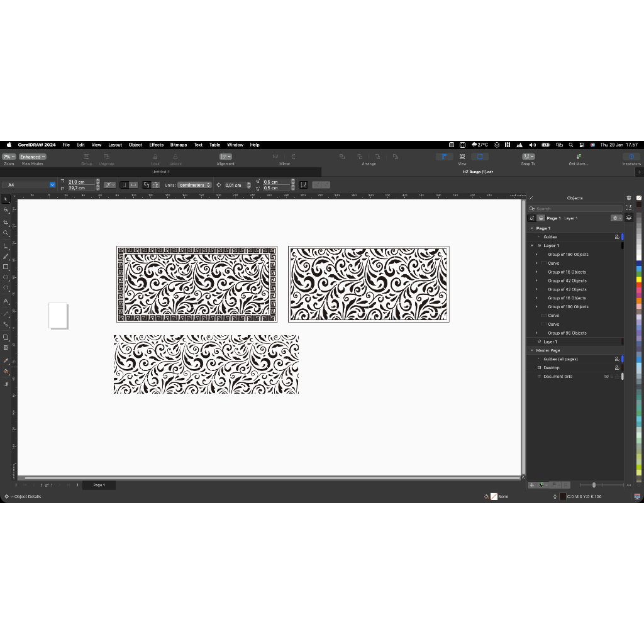Collapse the Master Page section
The width and height of the screenshot is (644, 644).
[531, 350]
